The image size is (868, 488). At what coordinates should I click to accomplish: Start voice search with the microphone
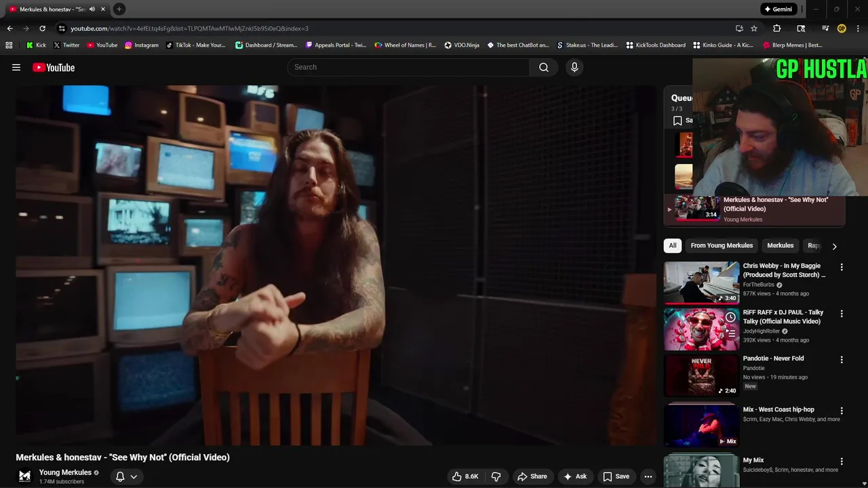(x=574, y=67)
